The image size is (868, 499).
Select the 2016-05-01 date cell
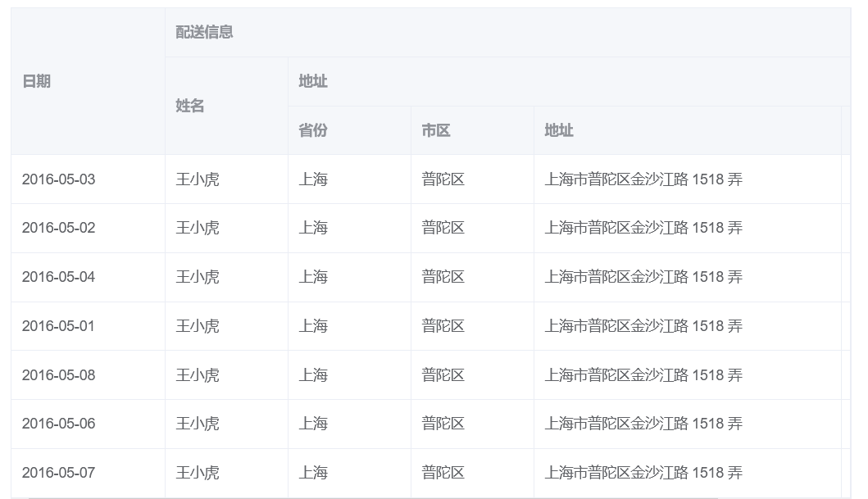tap(58, 326)
